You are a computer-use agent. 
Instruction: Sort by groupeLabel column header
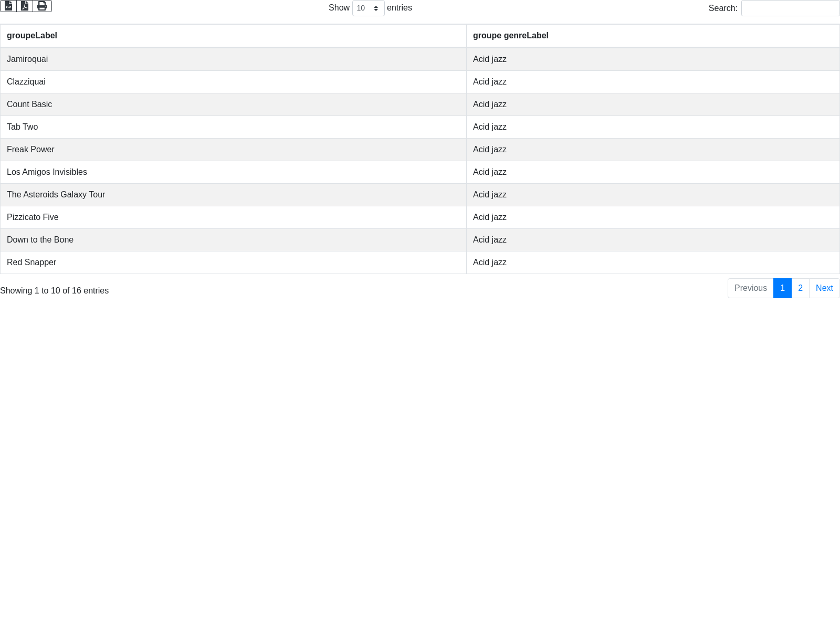pyautogui.click(x=32, y=36)
